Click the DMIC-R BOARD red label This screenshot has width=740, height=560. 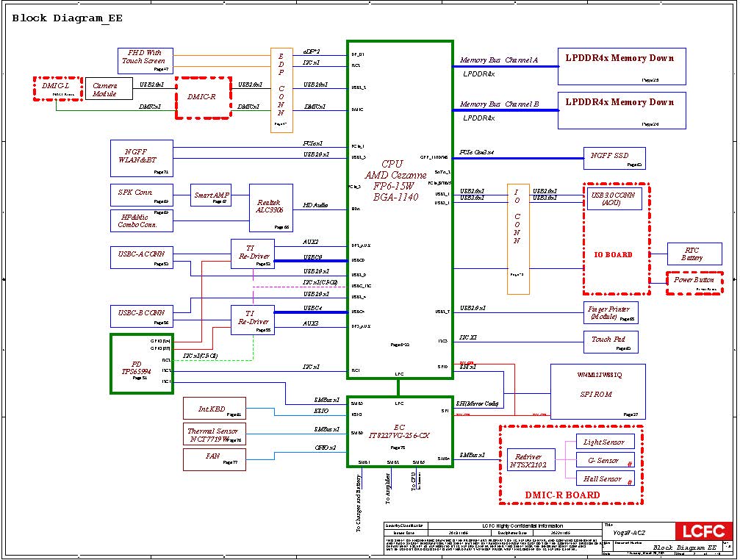(563, 495)
